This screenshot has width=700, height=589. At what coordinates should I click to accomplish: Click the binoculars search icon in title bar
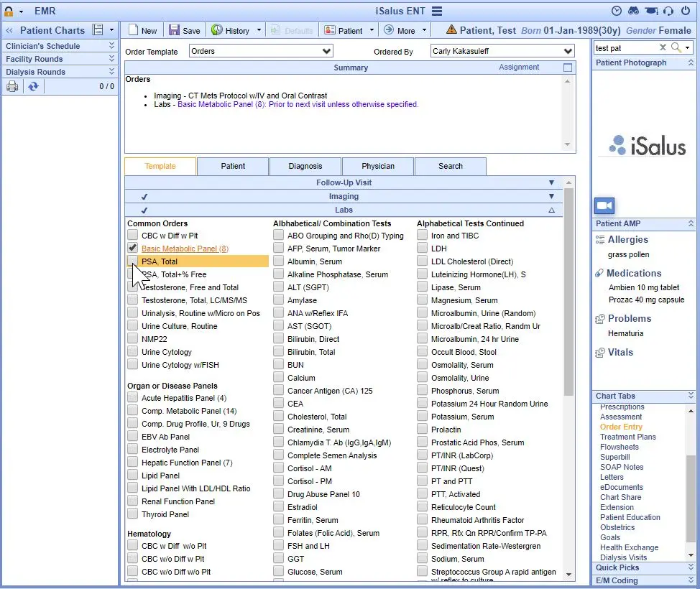pyautogui.click(x=632, y=10)
